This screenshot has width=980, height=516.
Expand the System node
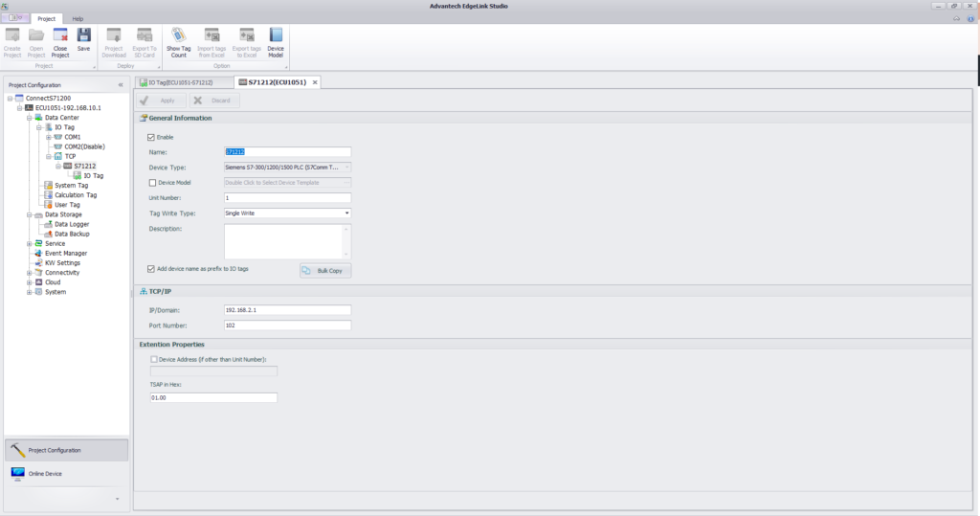point(30,292)
